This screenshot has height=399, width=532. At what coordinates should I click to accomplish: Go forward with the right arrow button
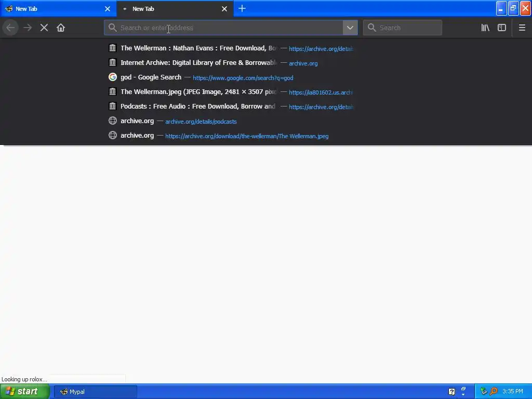click(x=28, y=28)
